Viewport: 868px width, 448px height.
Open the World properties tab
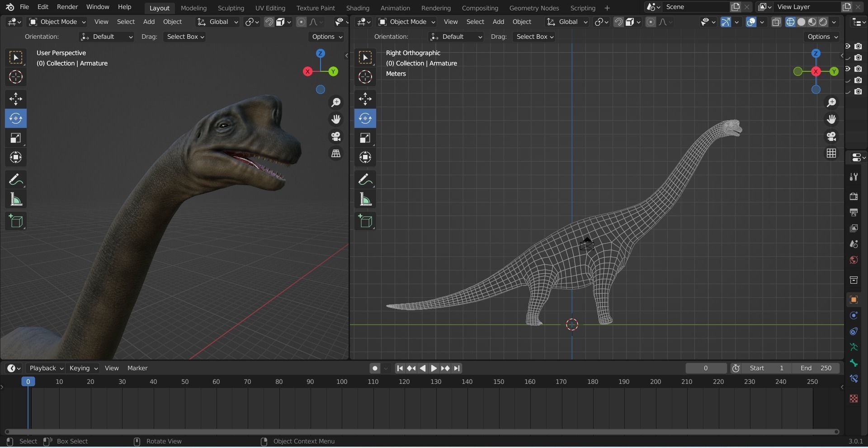click(x=854, y=260)
